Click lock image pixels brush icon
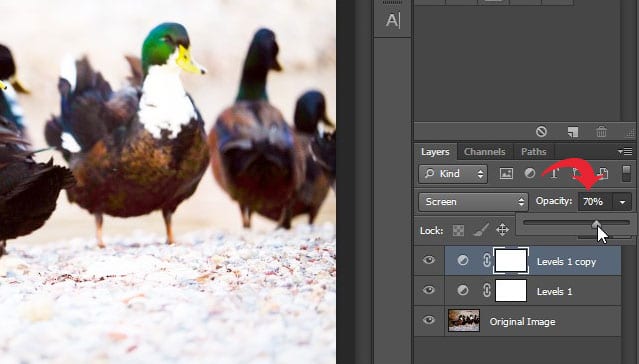This screenshot has height=364, width=639. click(x=481, y=230)
